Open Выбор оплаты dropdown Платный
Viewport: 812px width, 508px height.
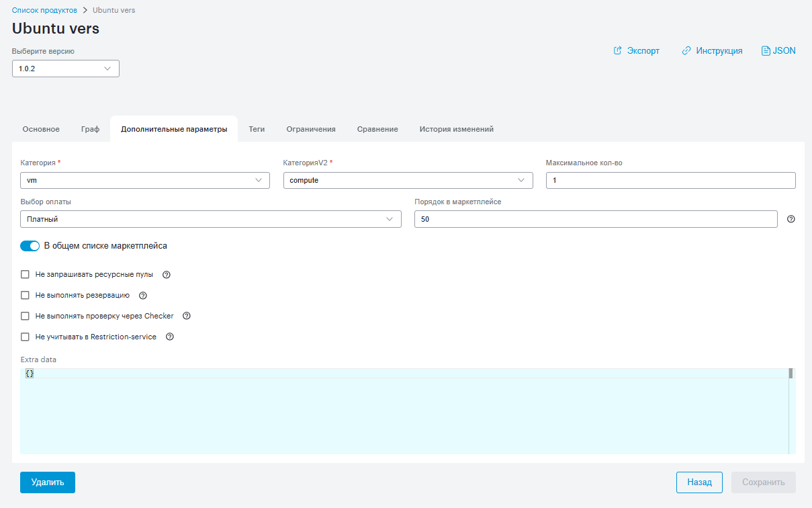click(x=211, y=219)
